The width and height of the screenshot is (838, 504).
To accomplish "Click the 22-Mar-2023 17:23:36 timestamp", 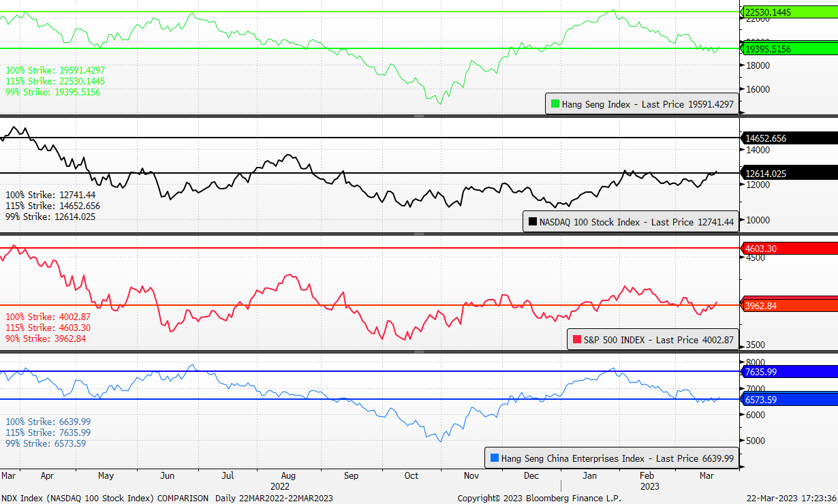I will [x=791, y=499].
